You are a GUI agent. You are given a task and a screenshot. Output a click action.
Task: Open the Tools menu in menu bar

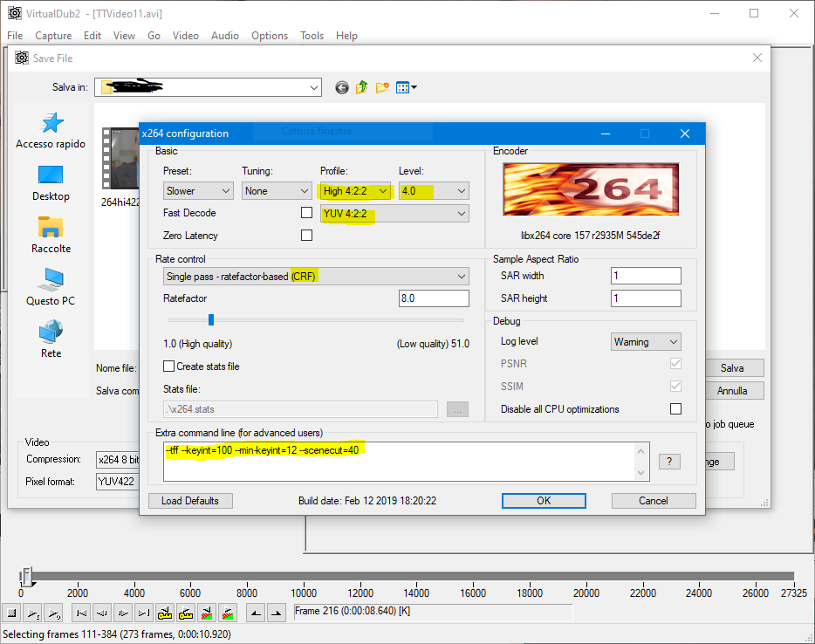point(312,36)
